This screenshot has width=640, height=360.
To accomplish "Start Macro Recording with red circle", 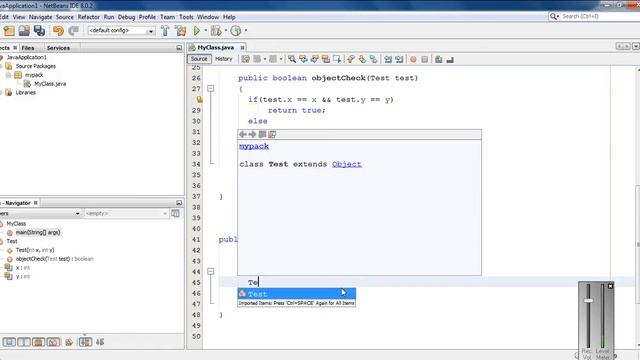I will point(413,59).
